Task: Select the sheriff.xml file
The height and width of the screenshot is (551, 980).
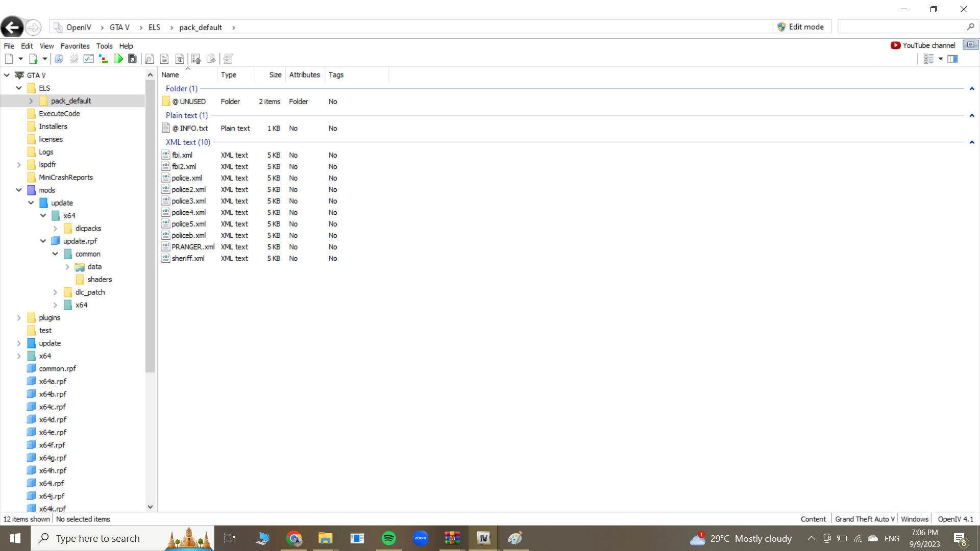Action: [188, 259]
